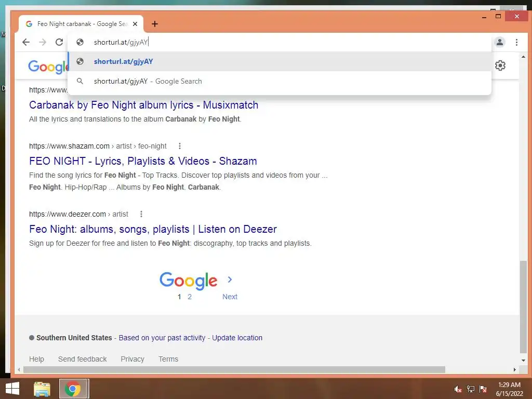Click the forward navigation arrow

(43, 42)
